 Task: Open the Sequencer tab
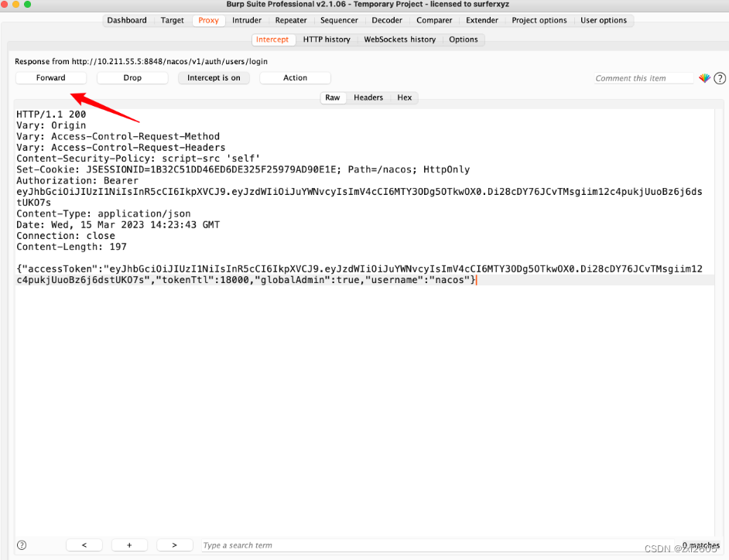[x=339, y=20]
